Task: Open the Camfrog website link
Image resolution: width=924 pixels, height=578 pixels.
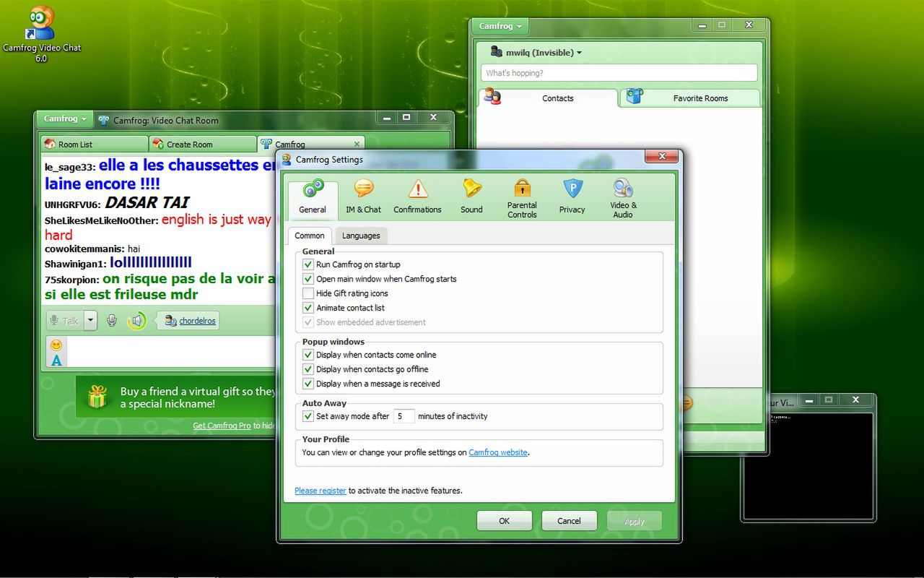Action: [498, 452]
